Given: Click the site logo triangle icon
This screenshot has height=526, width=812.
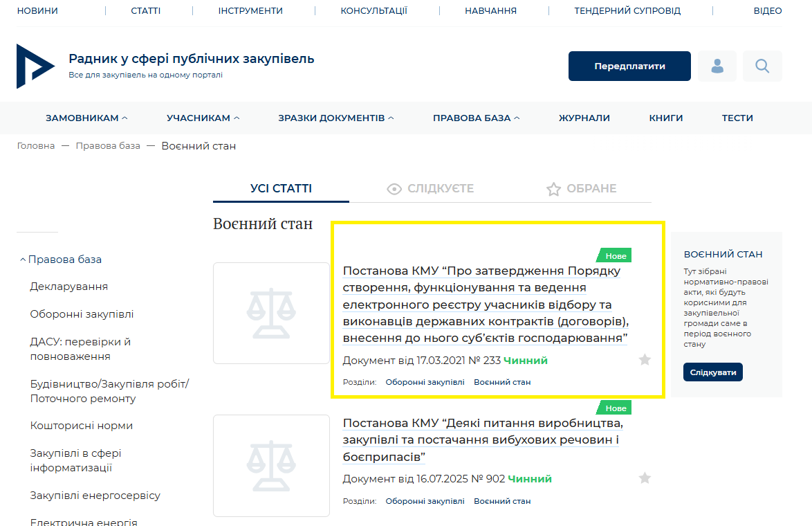Looking at the screenshot, I should coord(35,66).
